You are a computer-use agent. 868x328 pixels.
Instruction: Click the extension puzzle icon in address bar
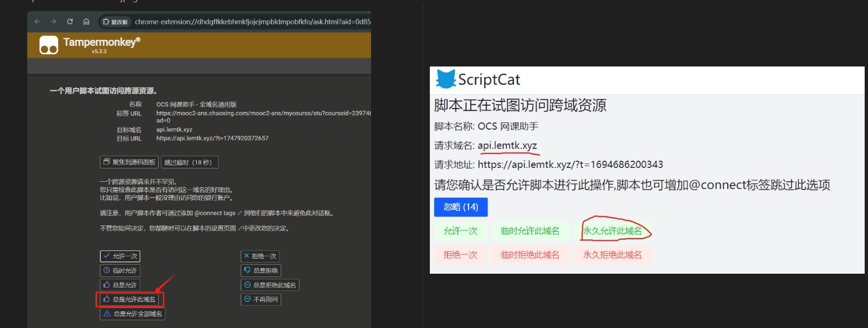tap(106, 22)
